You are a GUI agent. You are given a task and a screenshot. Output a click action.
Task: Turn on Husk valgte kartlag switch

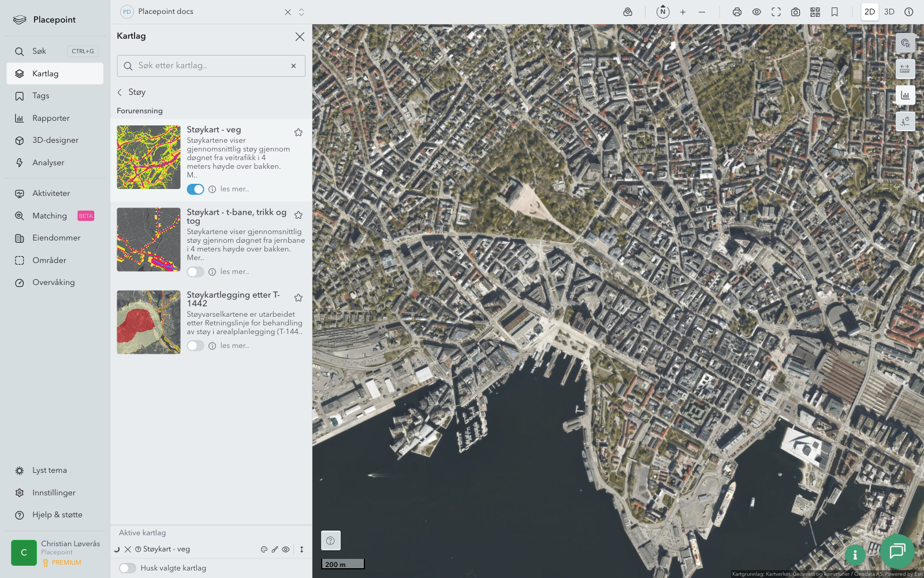pyautogui.click(x=128, y=568)
